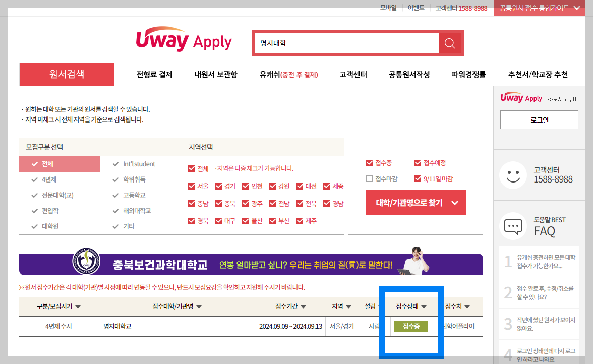Viewport: 593px width, 364px height.
Task: Uncheck the 강원 region checkbox
Action: coord(273,186)
